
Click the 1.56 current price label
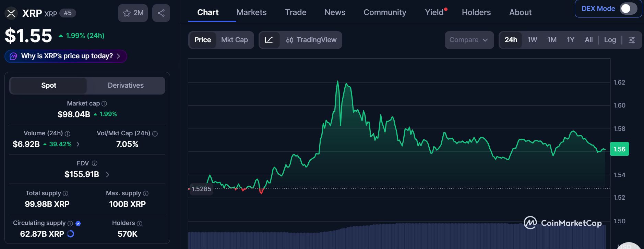click(619, 149)
